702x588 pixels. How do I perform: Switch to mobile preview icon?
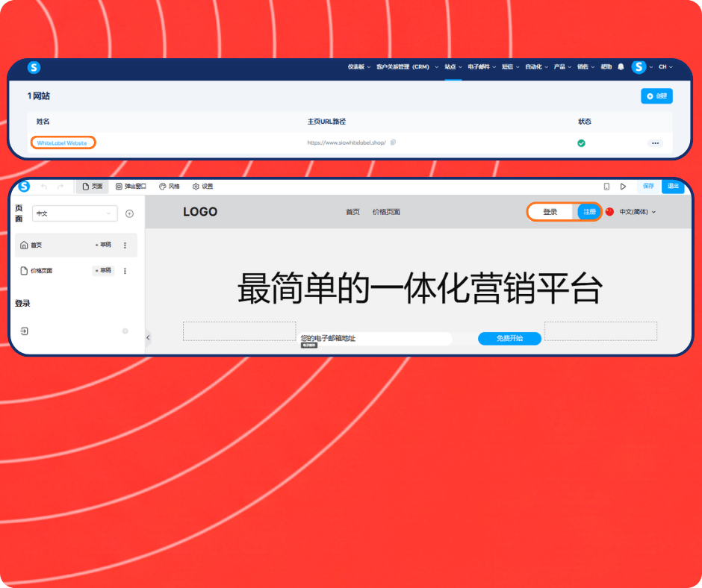606,187
